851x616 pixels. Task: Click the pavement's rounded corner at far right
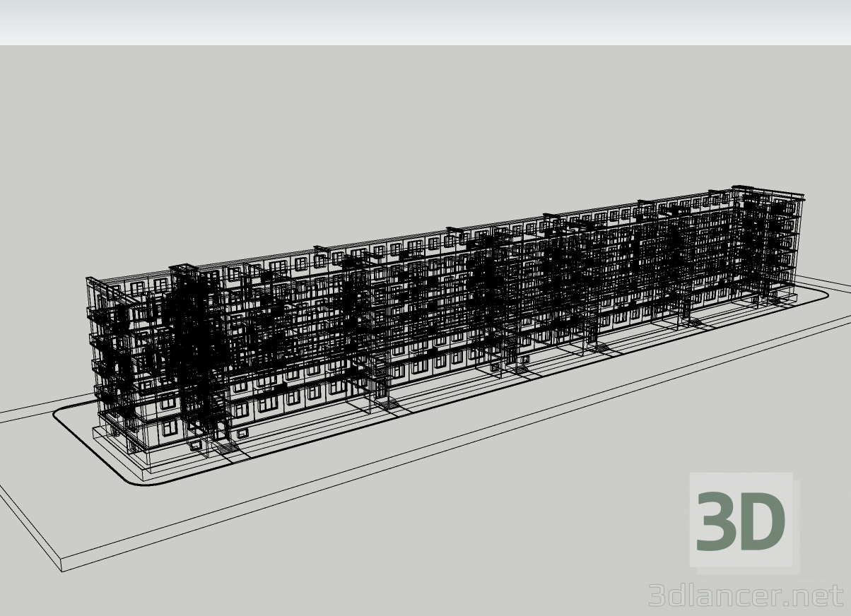[820, 295]
